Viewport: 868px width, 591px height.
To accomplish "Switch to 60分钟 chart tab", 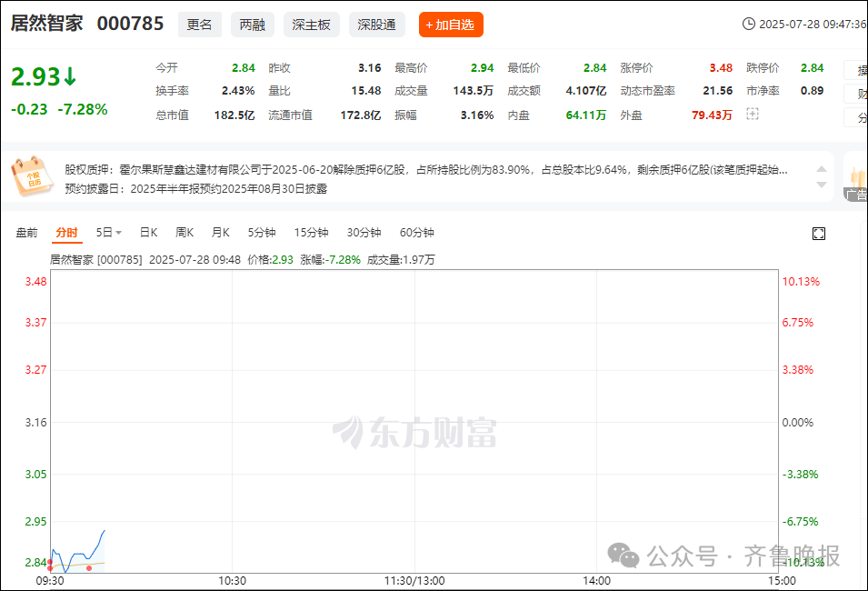I will pos(417,233).
